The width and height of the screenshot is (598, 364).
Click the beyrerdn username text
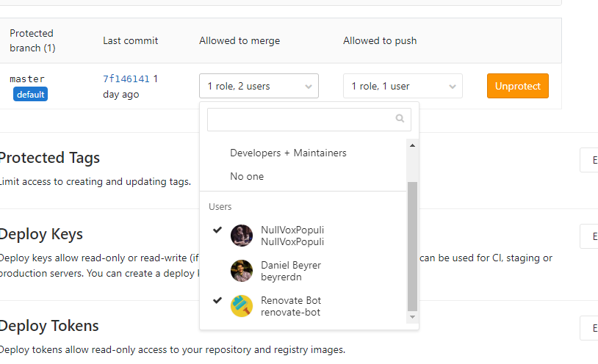(281, 277)
